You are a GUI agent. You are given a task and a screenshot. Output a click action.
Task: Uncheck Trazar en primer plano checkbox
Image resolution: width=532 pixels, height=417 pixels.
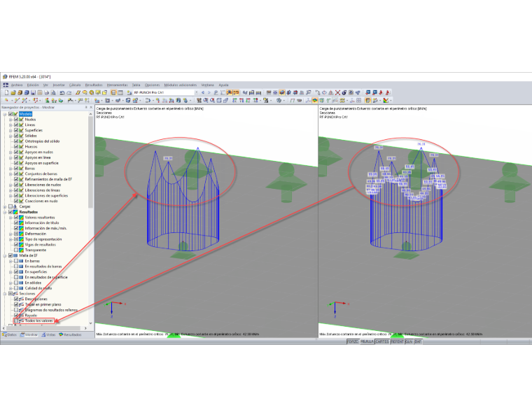click(16, 304)
